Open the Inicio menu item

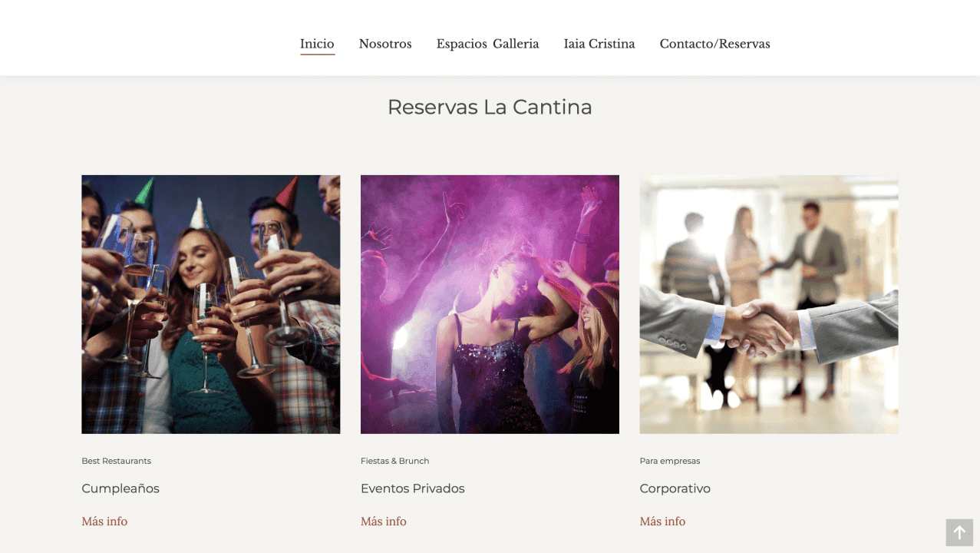317,44
